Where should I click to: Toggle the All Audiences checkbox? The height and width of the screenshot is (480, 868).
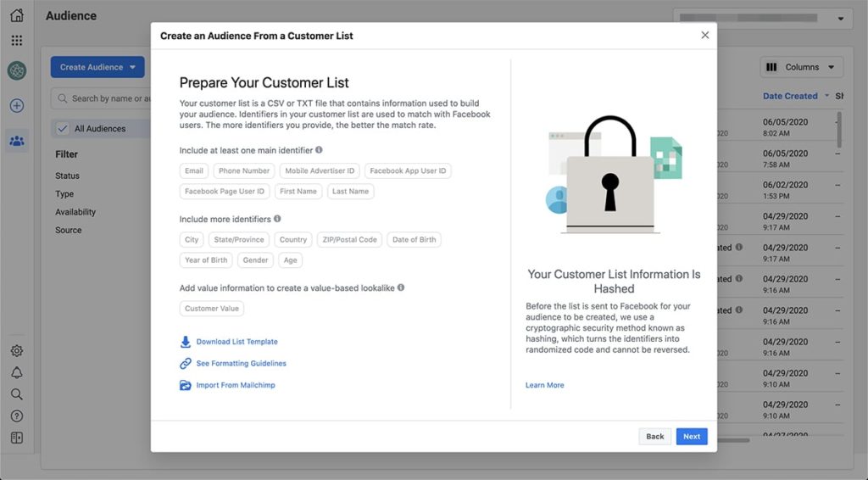62,129
